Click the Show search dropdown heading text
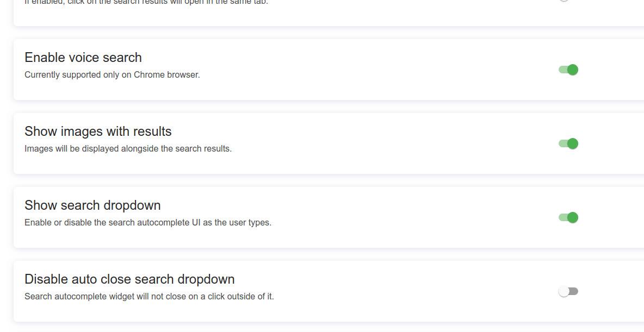This screenshot has height=332, width=644. point(92,205)
